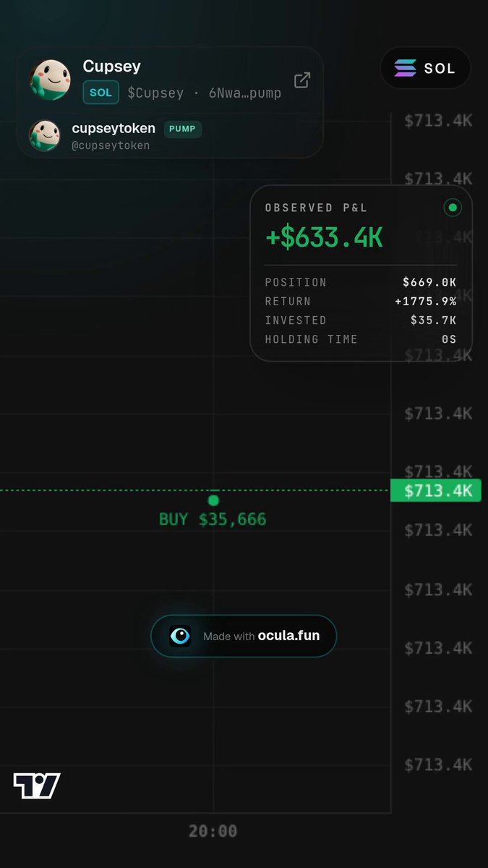Click the Made with ocula.fun link

244,636
